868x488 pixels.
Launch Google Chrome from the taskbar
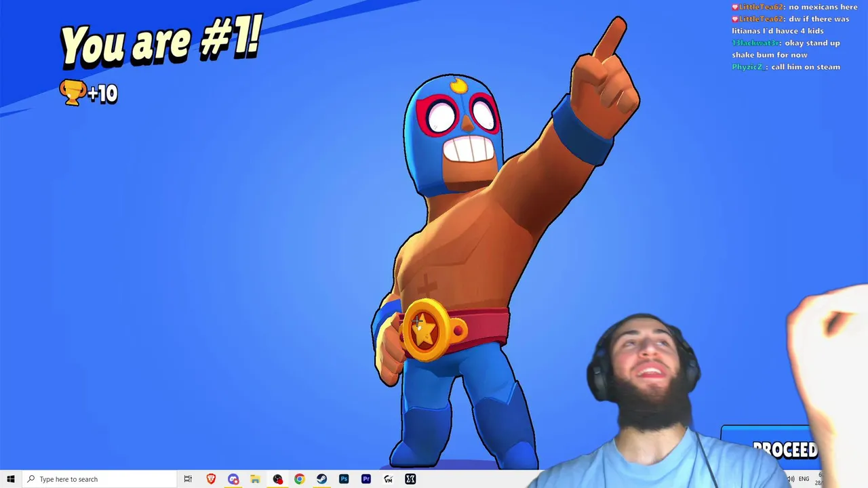[x=299, y=479]
